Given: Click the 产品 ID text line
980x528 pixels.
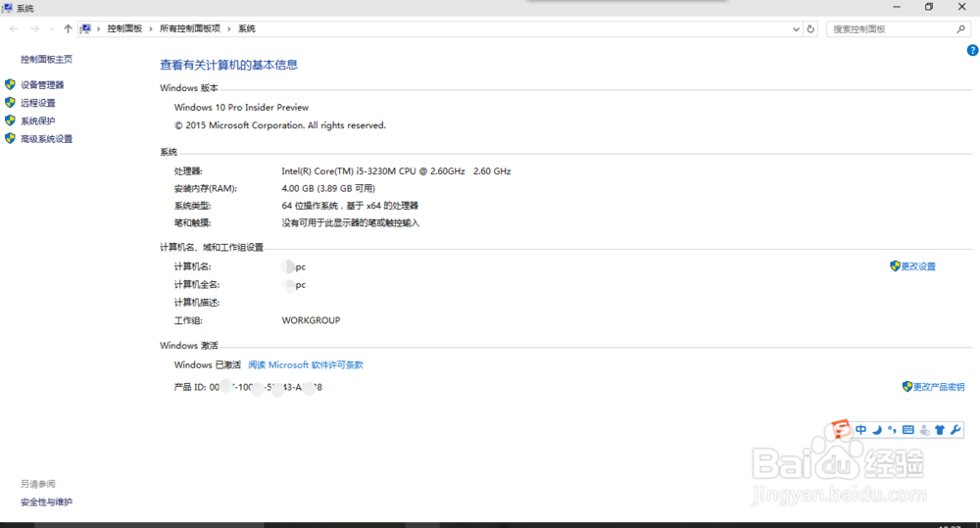Looking at the screenshot, I should coord(248,387).
